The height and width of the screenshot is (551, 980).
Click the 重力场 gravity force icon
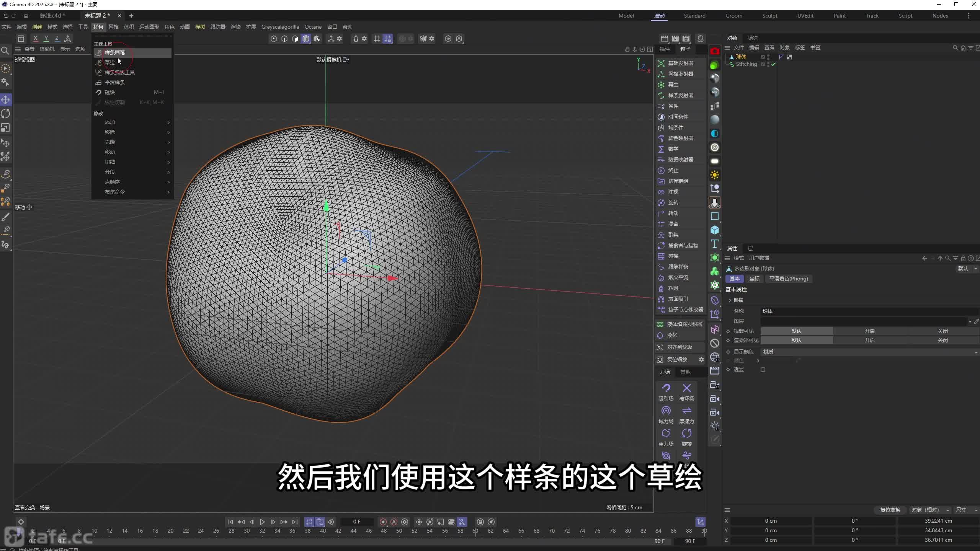click(x=666, y=434)
